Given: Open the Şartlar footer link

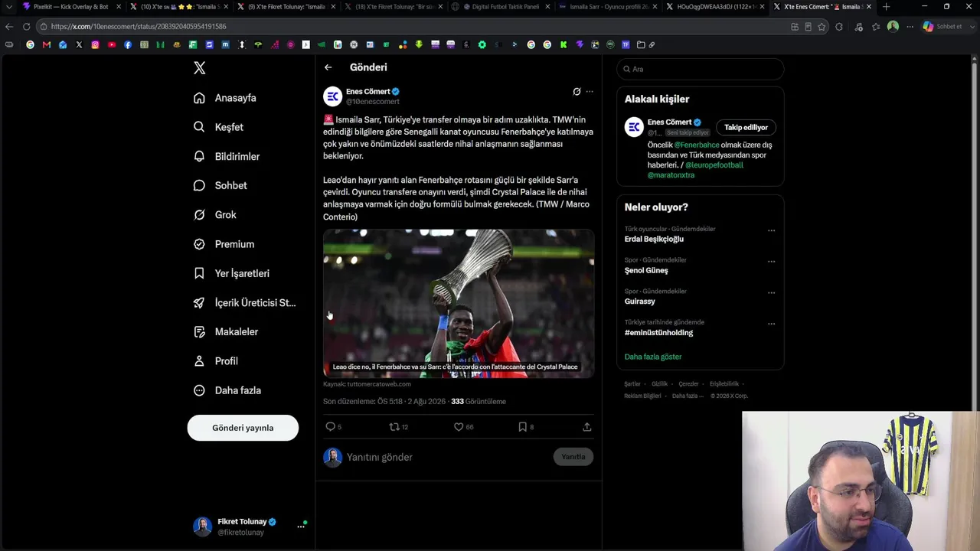Looking at the screenshot, I should 632,384.
